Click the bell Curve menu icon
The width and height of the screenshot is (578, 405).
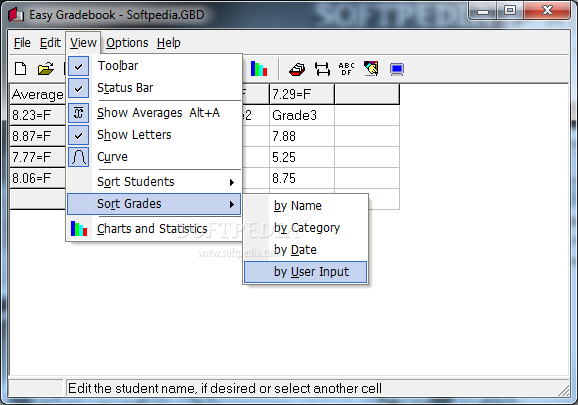[79, 157]
